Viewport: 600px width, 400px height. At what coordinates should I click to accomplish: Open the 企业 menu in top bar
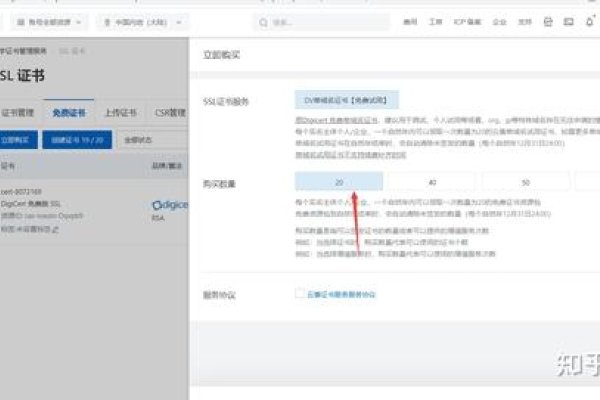499,22
